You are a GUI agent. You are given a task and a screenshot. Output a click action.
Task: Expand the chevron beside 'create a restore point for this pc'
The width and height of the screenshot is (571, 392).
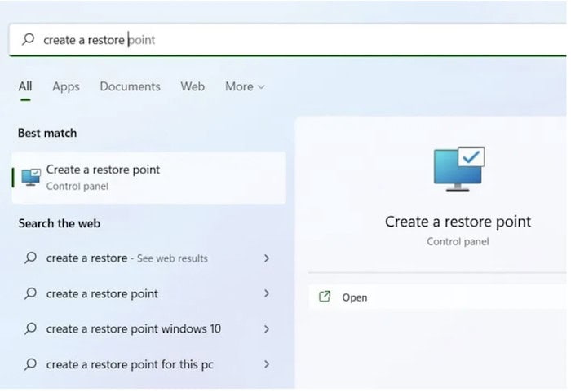[x=267, y=364]
